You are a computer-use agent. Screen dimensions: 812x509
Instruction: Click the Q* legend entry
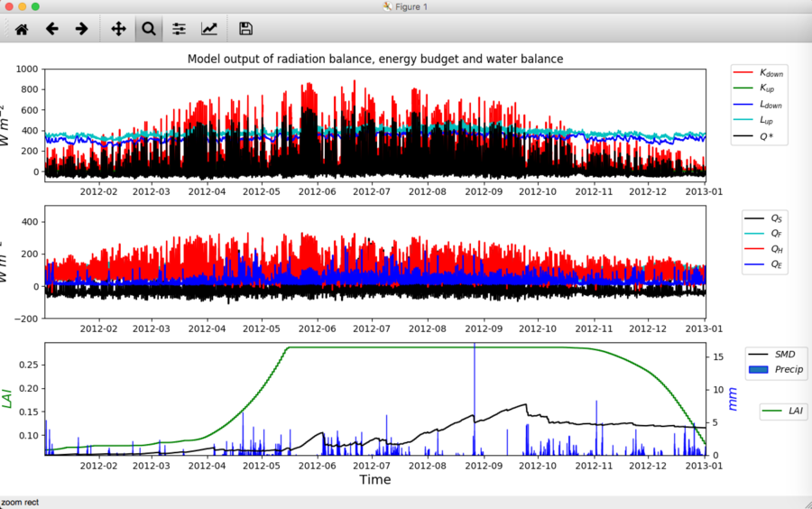[x=759, y=136]
